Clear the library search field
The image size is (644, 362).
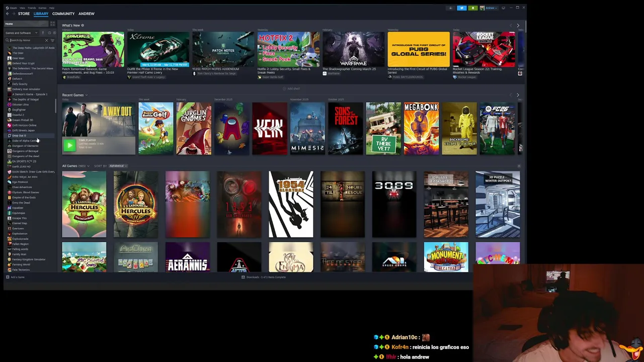pyautogui.click(x=46, y=40)
